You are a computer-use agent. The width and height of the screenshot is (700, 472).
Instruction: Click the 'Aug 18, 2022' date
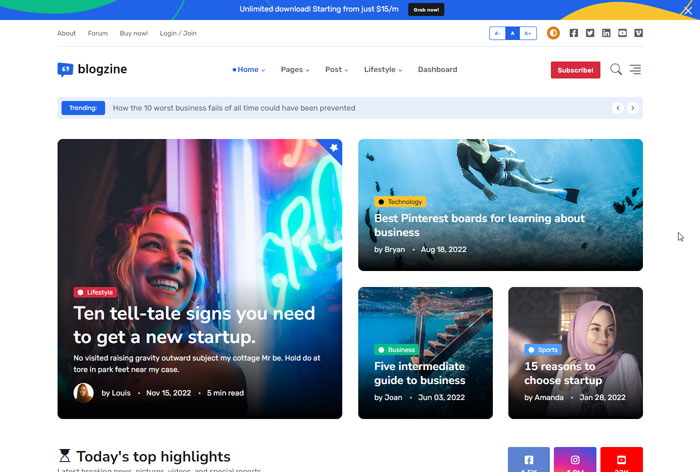443,250
